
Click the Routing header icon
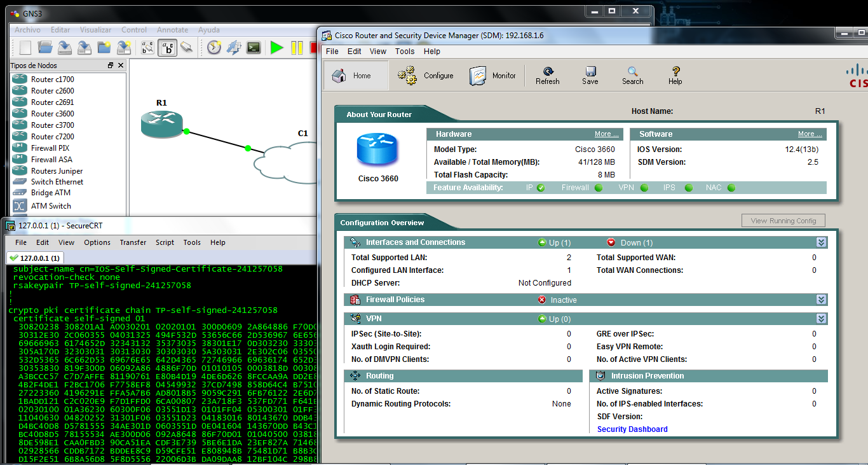355,376
